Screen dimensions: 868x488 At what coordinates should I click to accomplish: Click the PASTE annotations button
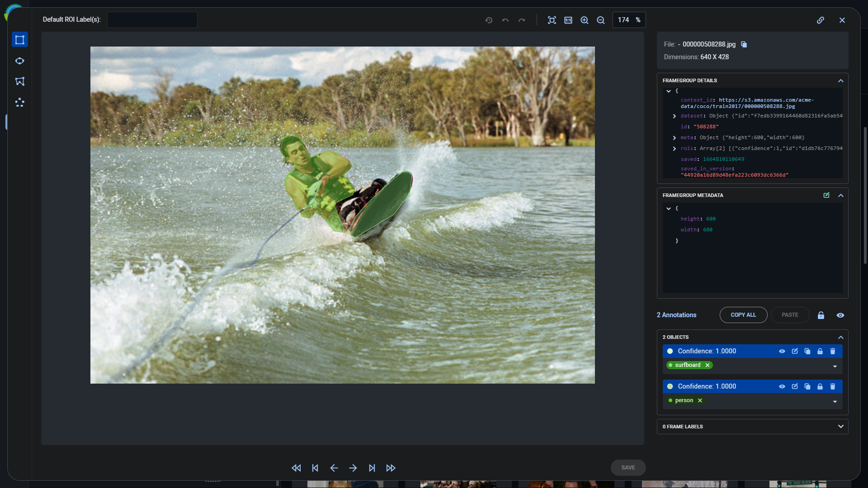coord(789,314)
